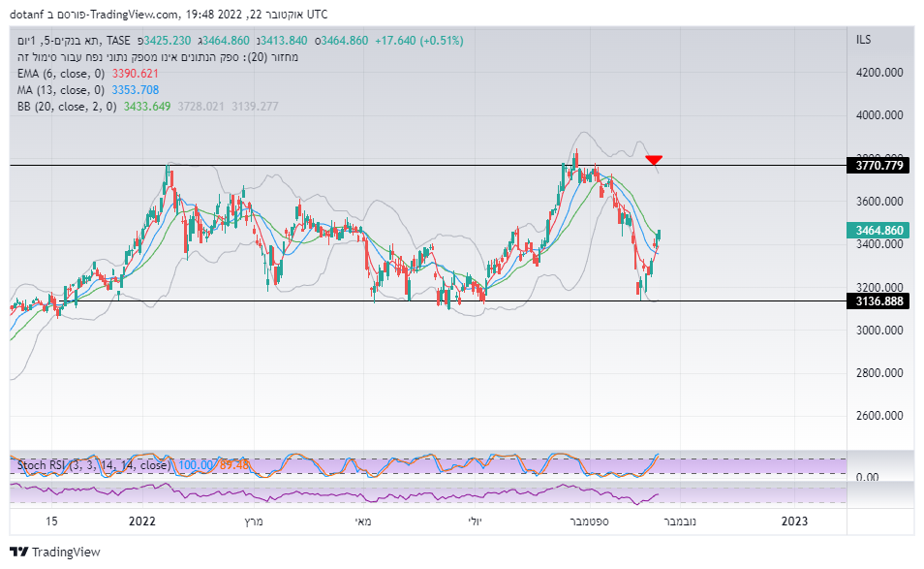Click the 2023 label on time axis
This screenshot has width=924, height=569.
(794, 522)
